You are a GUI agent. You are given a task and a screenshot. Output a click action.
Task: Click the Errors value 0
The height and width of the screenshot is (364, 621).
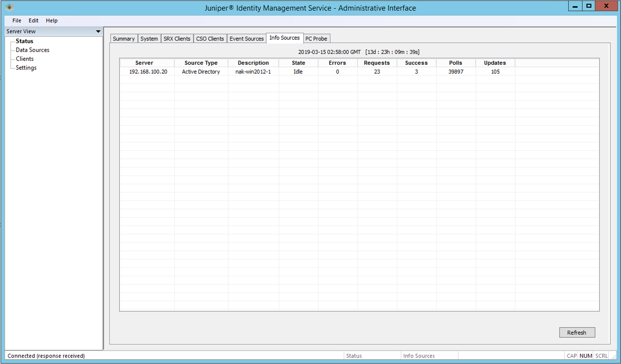click(338, 72)
